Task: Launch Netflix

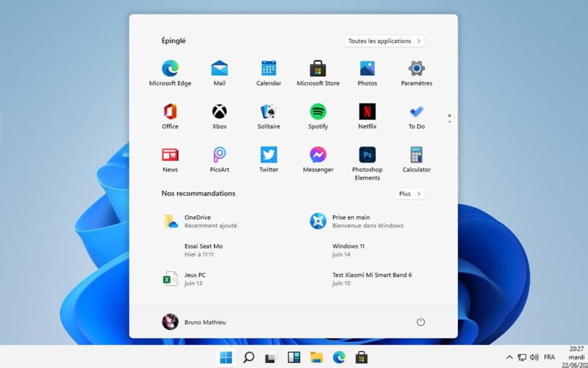Action: [x=367, y=117]
